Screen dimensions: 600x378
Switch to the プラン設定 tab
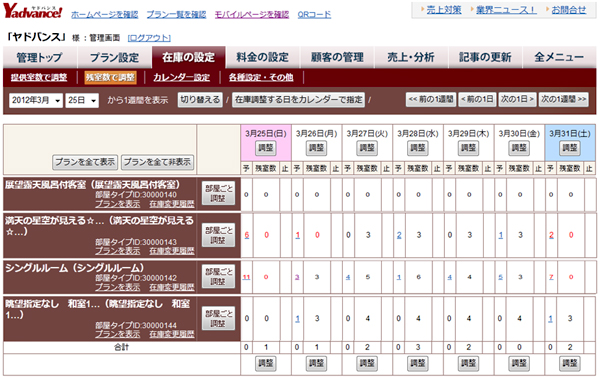tap(114, 57)
